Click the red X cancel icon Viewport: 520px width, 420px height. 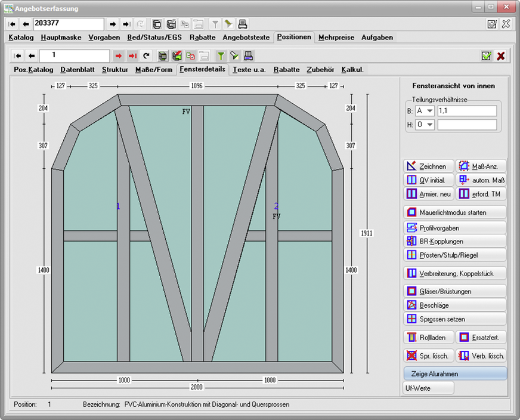pos(501,56)
